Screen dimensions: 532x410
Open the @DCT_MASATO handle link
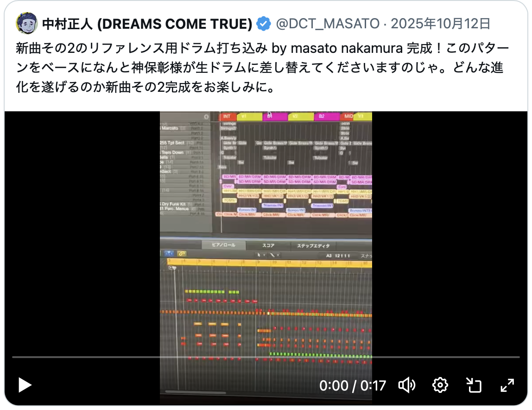pos(328,24)
